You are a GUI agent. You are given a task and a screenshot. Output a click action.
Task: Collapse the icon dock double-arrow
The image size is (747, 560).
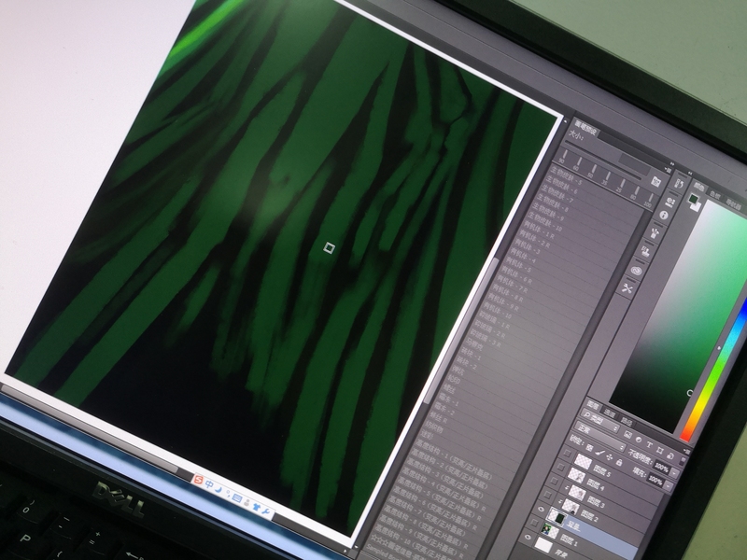click(690, 173)
